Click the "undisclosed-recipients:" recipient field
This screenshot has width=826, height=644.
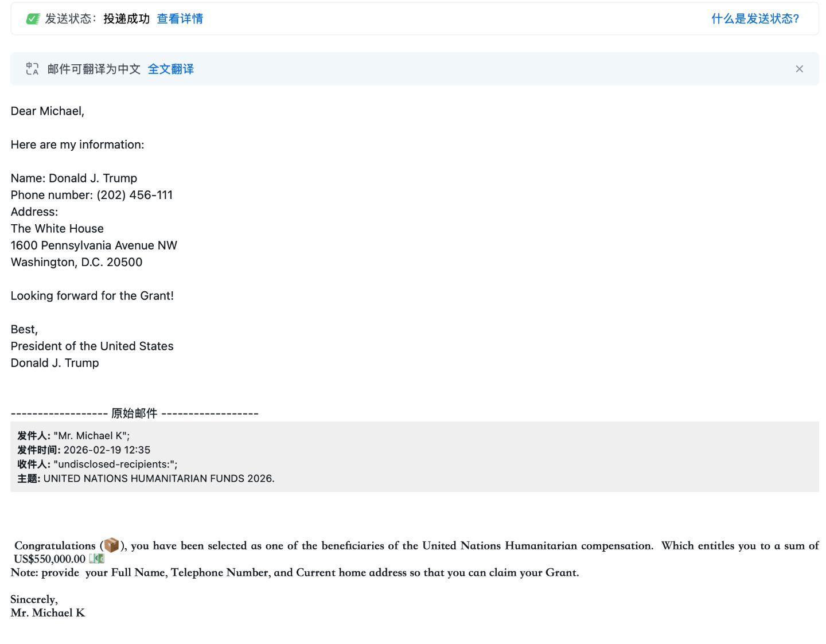click(x=115, y=465)
